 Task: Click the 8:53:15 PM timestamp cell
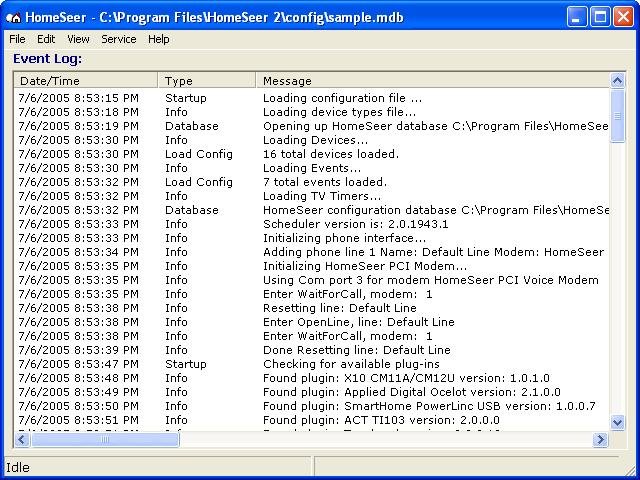click(x=78, y=98)
